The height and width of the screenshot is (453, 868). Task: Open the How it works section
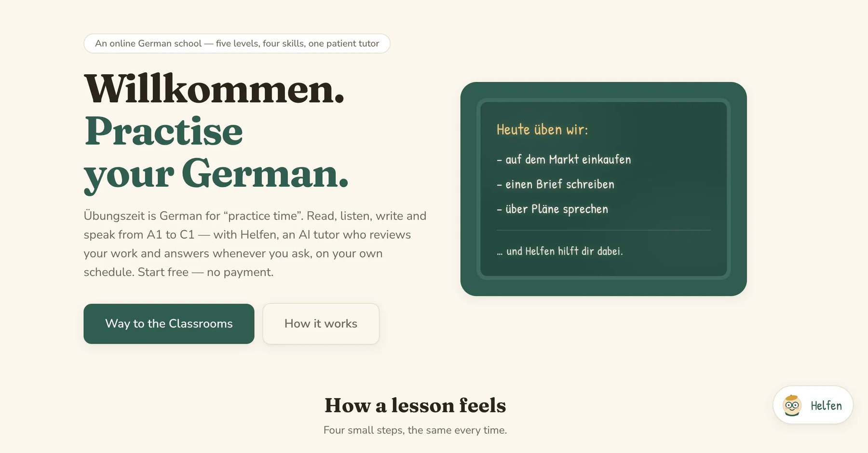321,324
